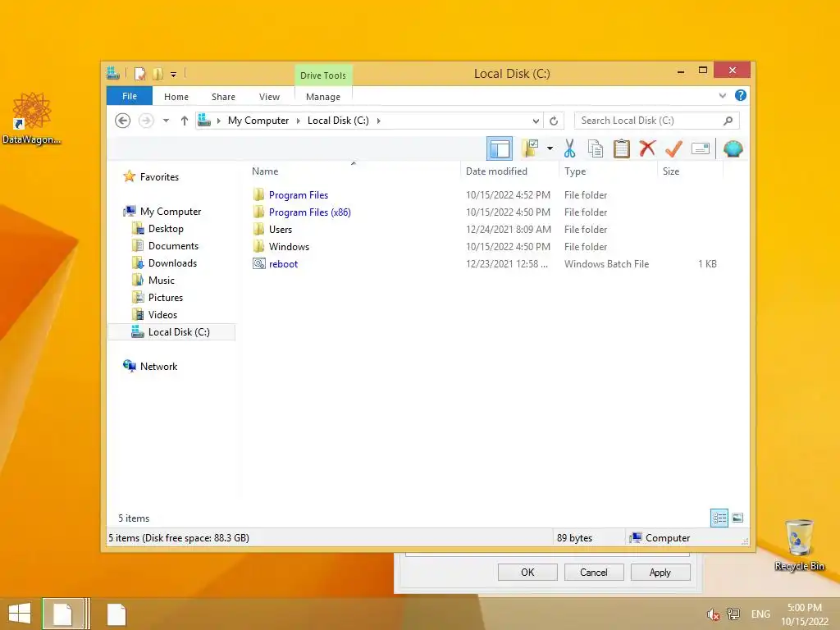Sort by the Date modified column header

click(509, 171)
